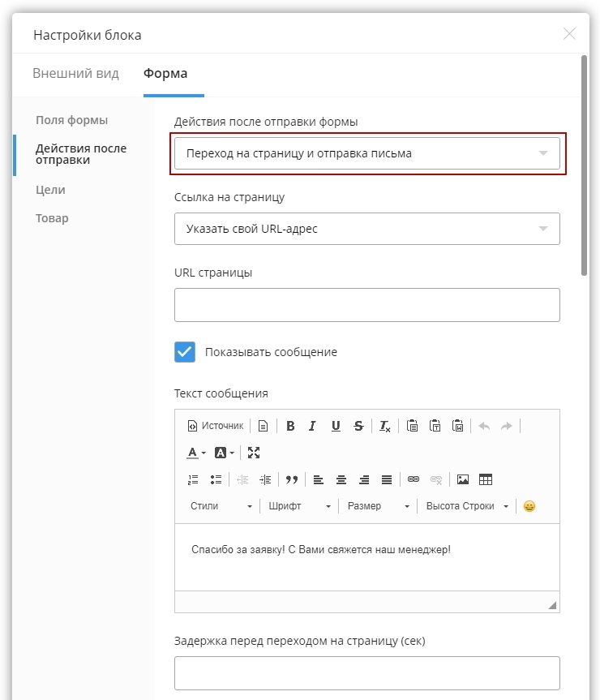This screenshot has height=700, width=600.
Task: Insert a table into the message
Action: coord(486,479)
